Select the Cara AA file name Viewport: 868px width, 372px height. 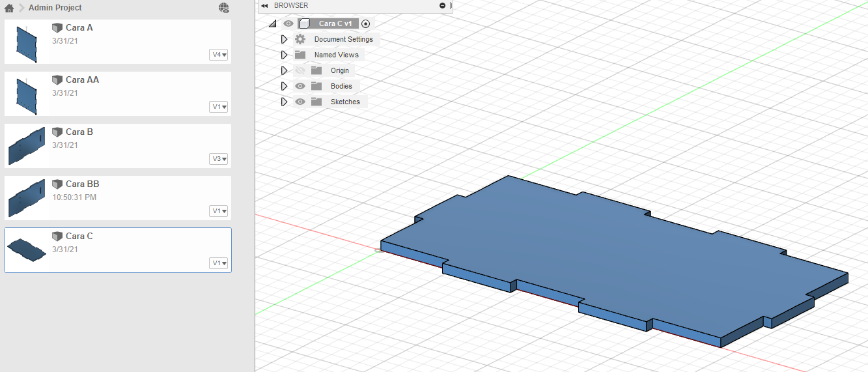click(x=82, y=79)
